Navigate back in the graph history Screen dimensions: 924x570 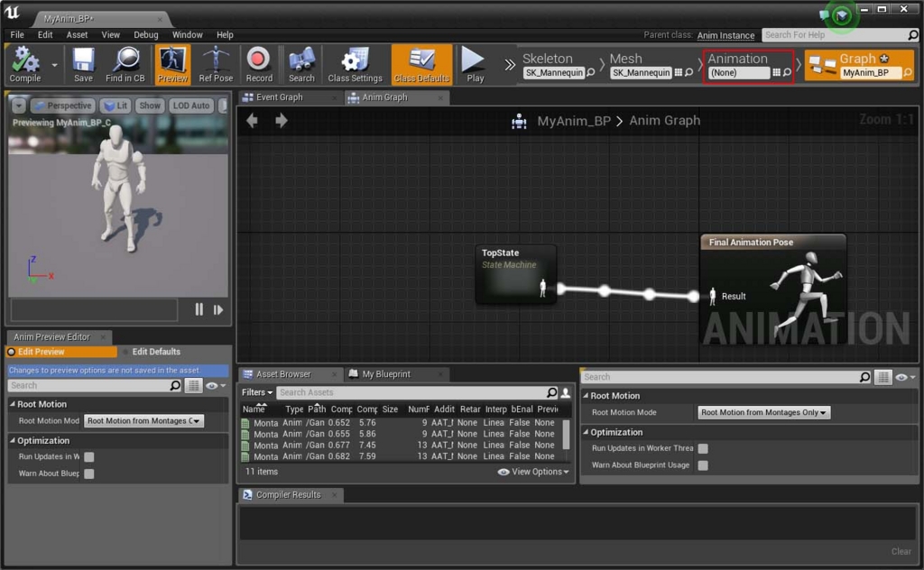(x=253, y=121)
